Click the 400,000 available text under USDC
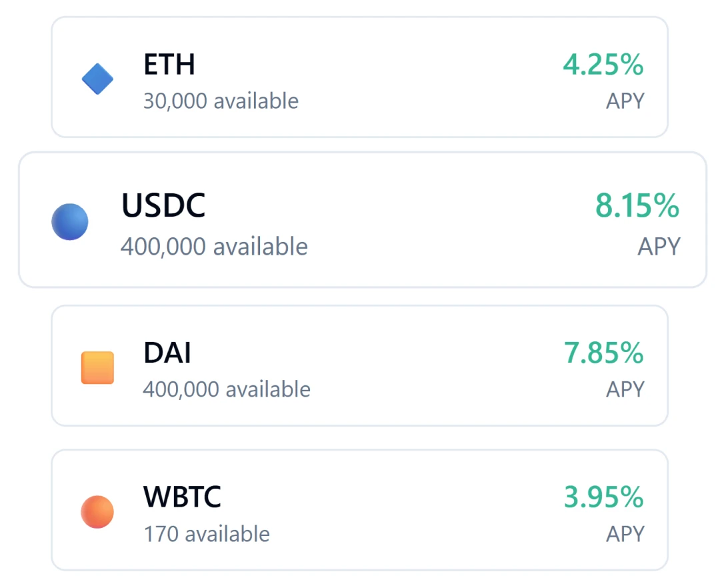The width and height of the screenshot is (724, 588). (x=214, y=246)
